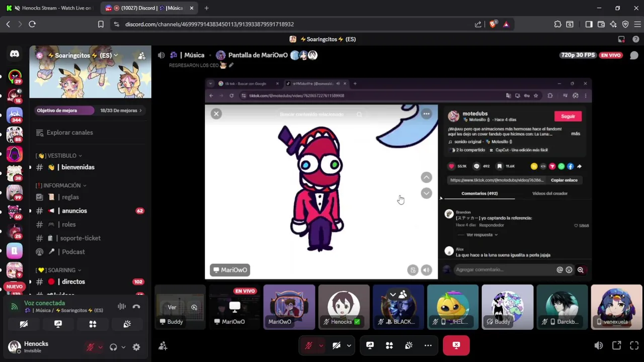This screenshot has width=644, height=362.
Task: Open microphone dropdown in bottom controls
Action: pyautogui.click(x=321, y=345)
